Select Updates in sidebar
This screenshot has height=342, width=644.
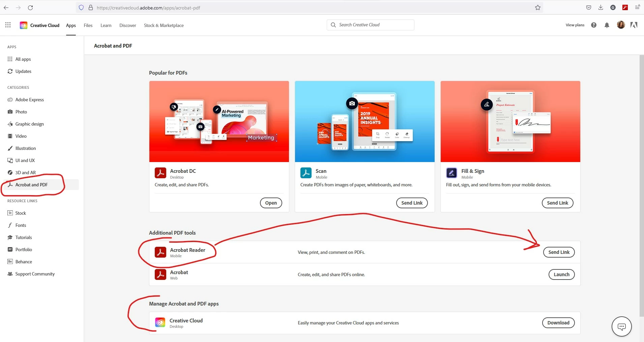coord(40,71)
